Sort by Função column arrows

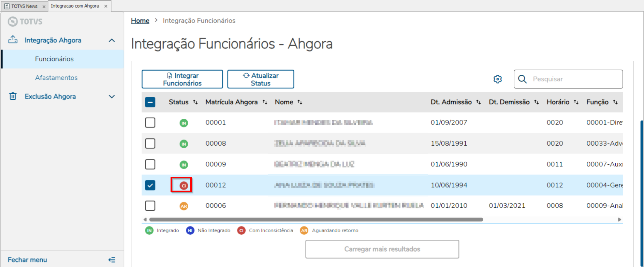[615, 102]
